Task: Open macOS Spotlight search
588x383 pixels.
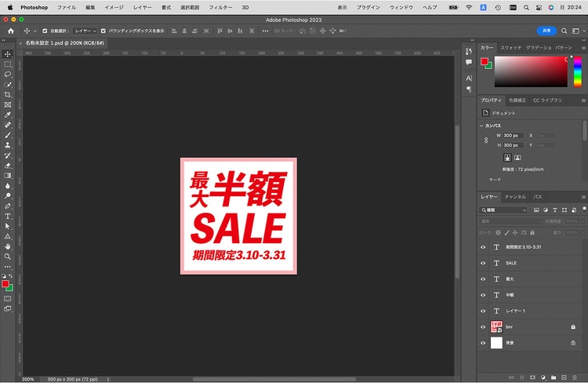Action: point(527,8)
